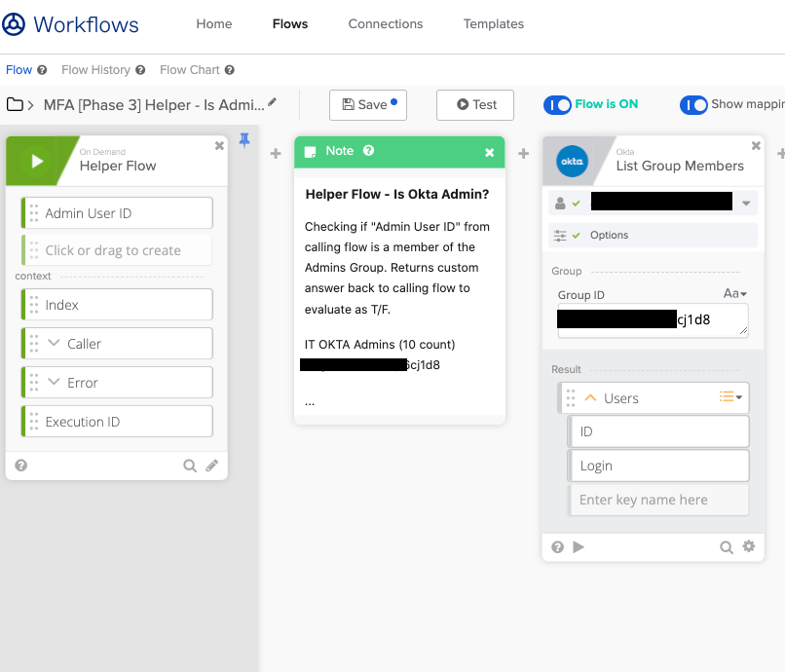Toggle the Show mapping switch
The width and height of the screenshot is (785, 672).
click(x=693, y=104)
